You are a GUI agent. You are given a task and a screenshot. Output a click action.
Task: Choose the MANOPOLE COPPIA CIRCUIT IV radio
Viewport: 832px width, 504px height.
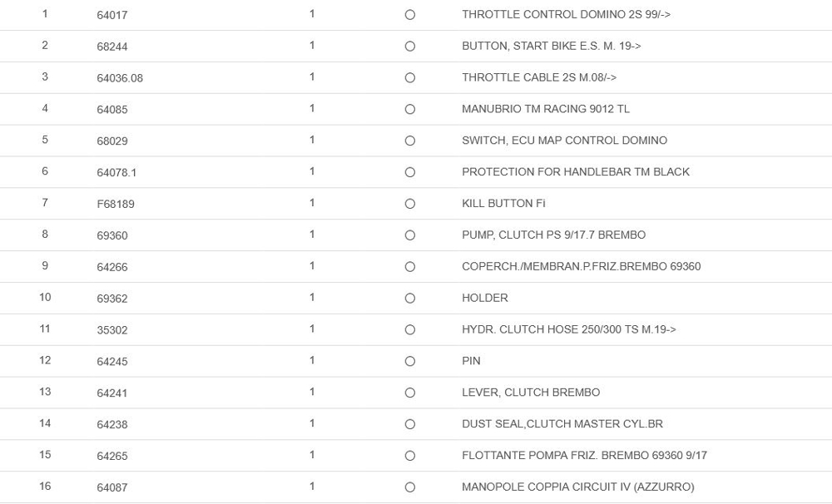tap(409, 487)
